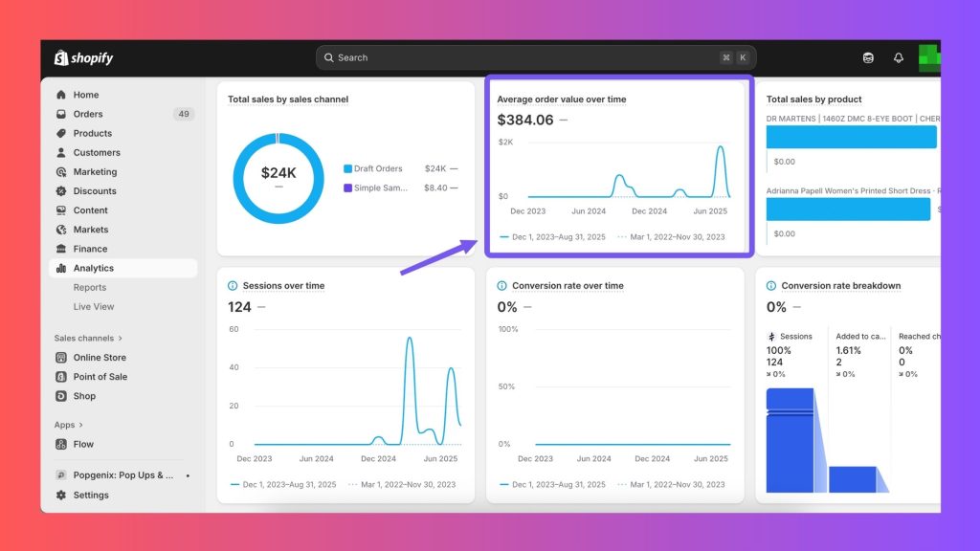The height and width of the screenshot is (551, 980).
Task: Open Reports under Analytics
Action: (x=89, y=287)
